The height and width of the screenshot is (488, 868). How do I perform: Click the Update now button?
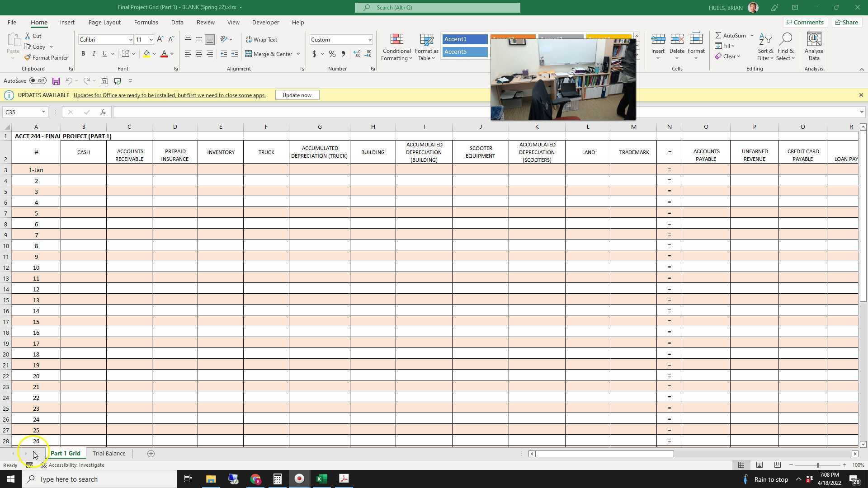[x=297, y=95]
